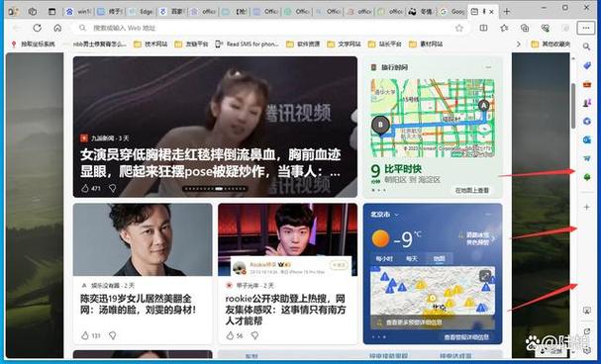Screen dimensions: 601x364
Task: Open the green tree sidebar icon
Action: (587, 177)
